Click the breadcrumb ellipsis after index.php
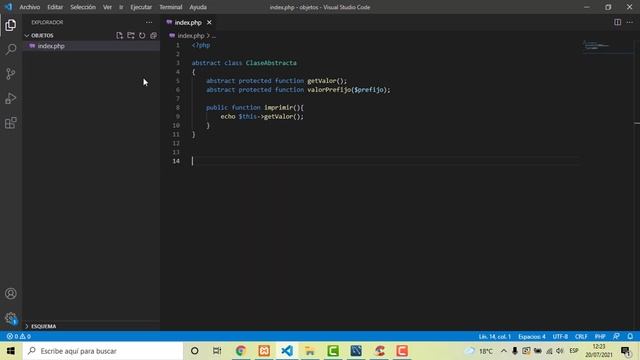640x360 pixels. 213,36
